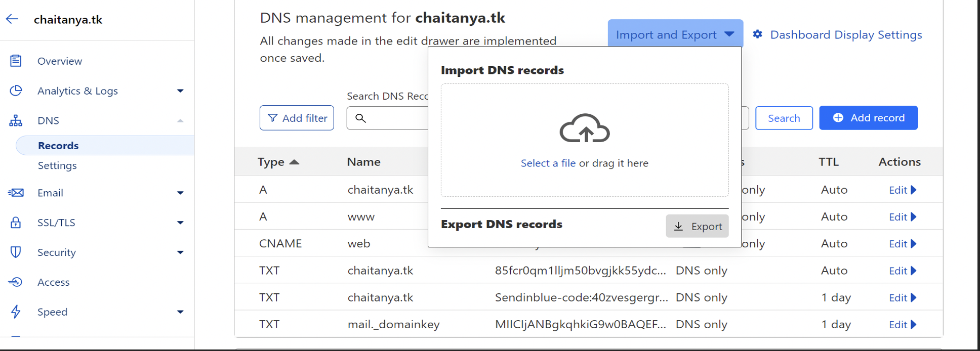Image resolution: width=980 pixels, height=351 pixels.
Task: Expand Edit arrow for A www record
Action: point(914,216)
